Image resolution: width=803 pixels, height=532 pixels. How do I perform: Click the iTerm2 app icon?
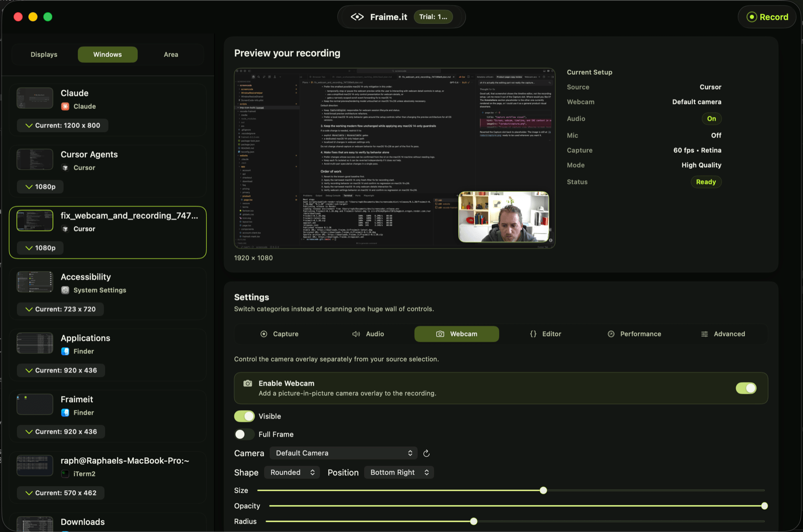[65, 474]
